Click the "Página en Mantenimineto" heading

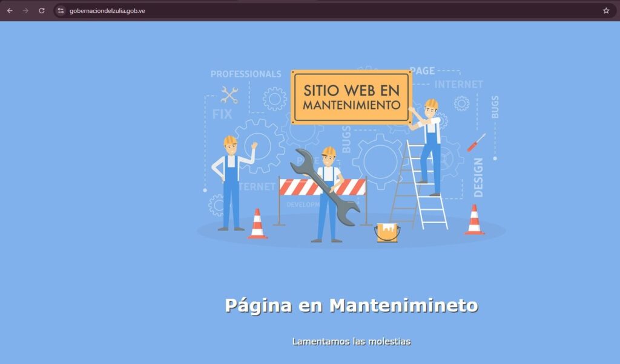351,305
